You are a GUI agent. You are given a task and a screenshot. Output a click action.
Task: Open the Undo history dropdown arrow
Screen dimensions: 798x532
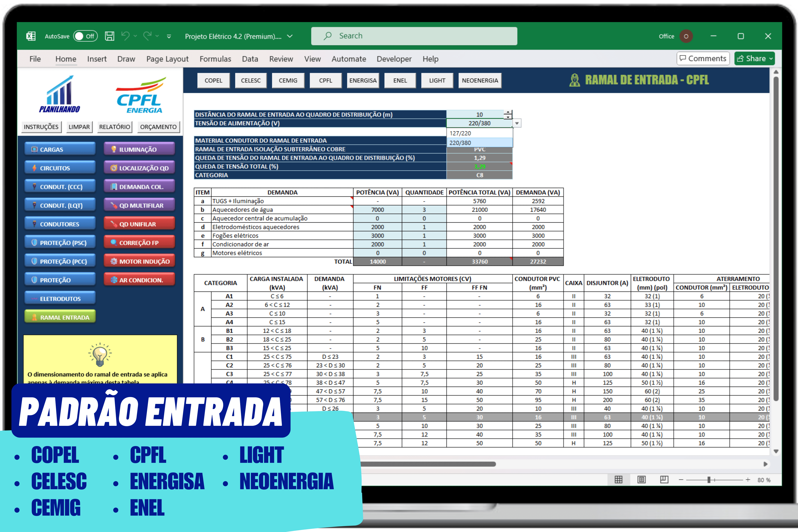click(135, 36)
